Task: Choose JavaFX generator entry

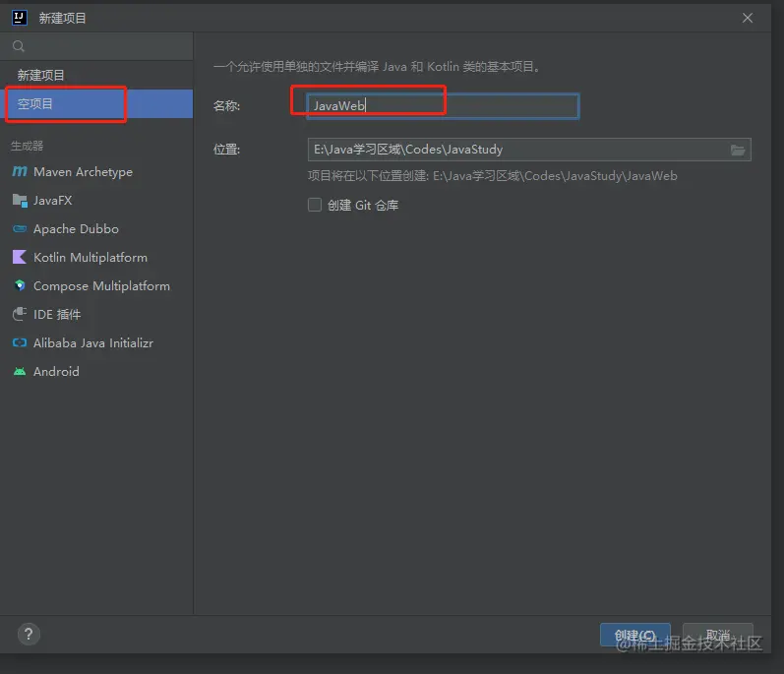Action: 96,201
